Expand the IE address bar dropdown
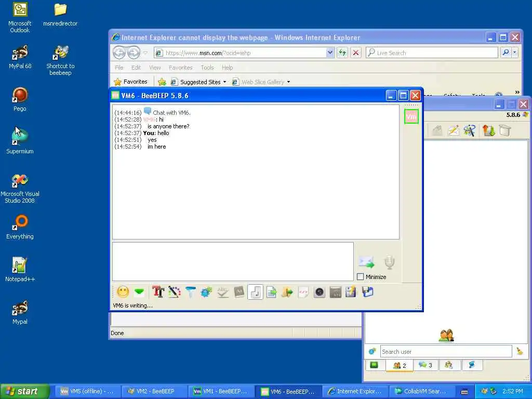532x399 pixels. (330, 52)
